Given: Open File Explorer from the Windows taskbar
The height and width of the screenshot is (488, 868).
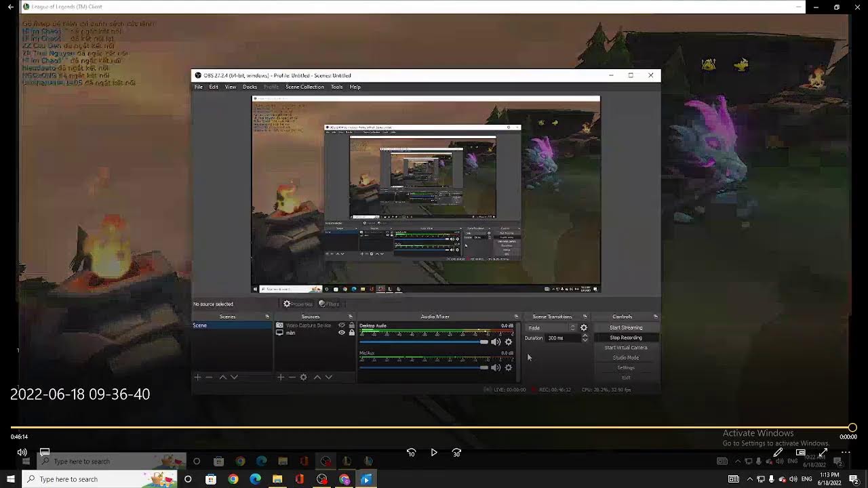Looking at the screenshot, I should [277, 479].
